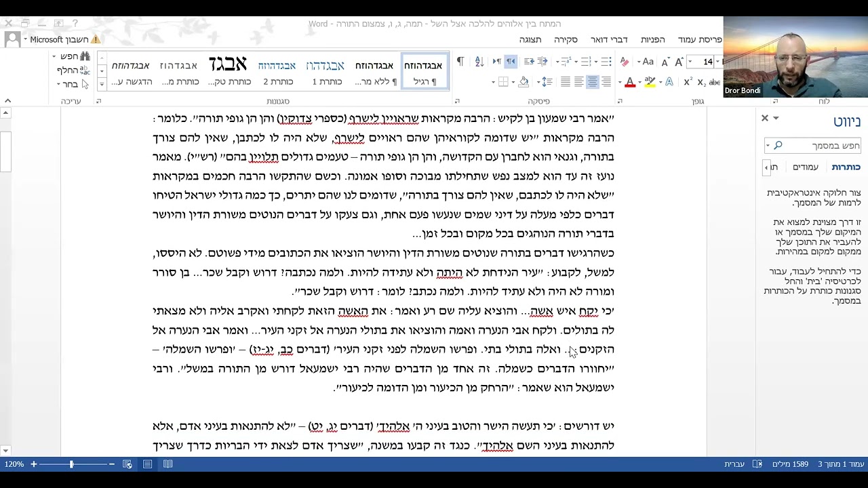868x488 pixels.
Task: Align paragraph to the right
Action: 606,82
